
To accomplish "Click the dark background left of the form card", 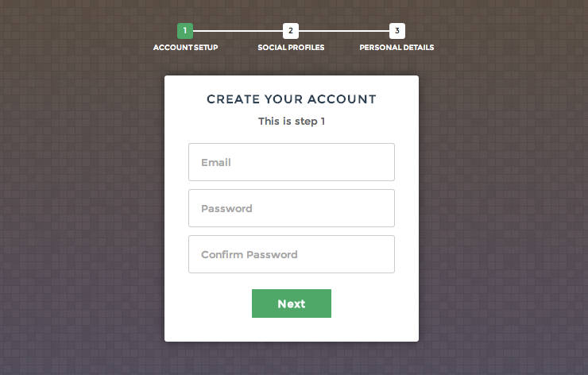I will pos(82,208).
